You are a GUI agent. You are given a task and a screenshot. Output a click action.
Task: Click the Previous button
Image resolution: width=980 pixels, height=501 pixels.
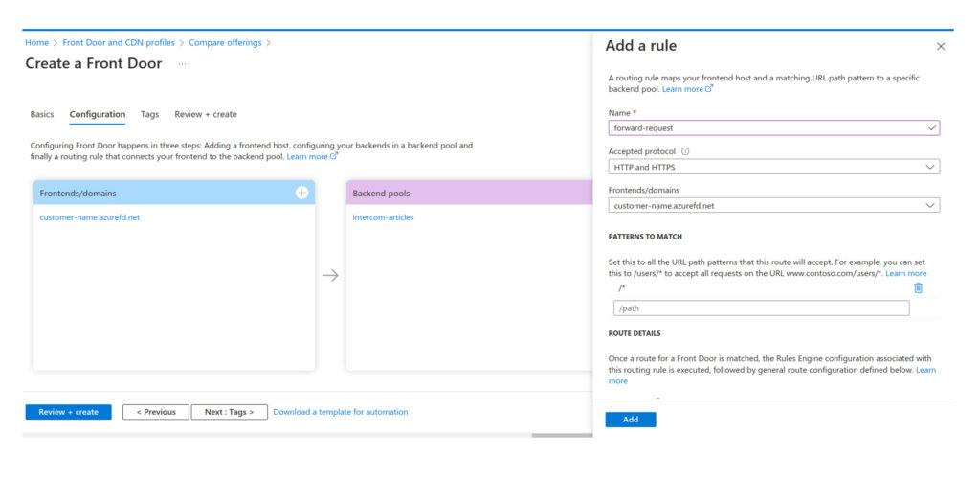(x=156, y=412)
